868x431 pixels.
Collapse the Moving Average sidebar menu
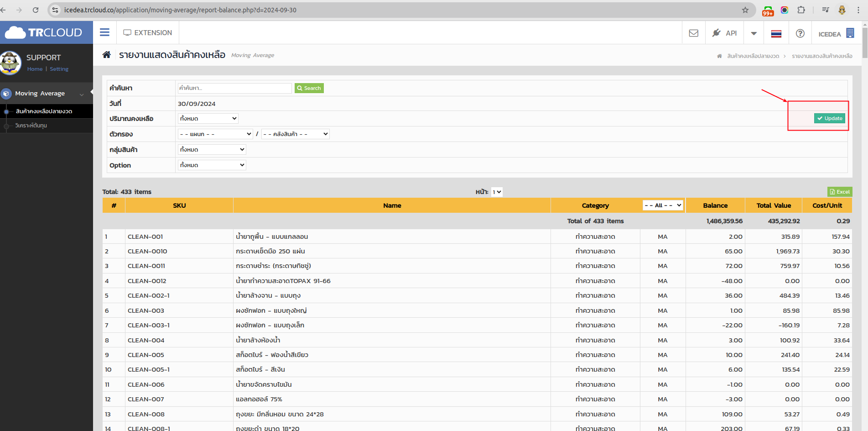coord(46,94)
